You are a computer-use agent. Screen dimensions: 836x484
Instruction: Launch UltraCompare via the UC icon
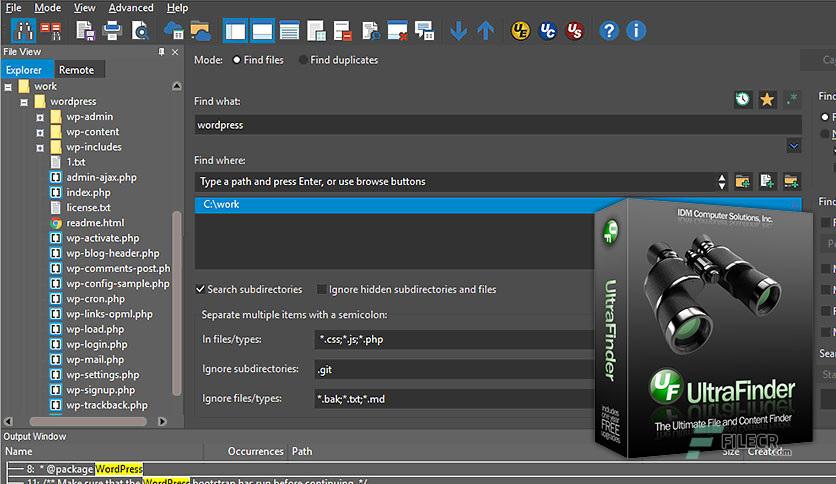click(x=548, y=31)
